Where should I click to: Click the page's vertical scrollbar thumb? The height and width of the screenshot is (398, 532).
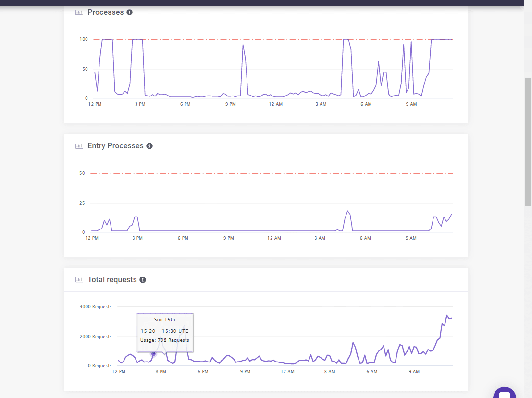(528, 141)
